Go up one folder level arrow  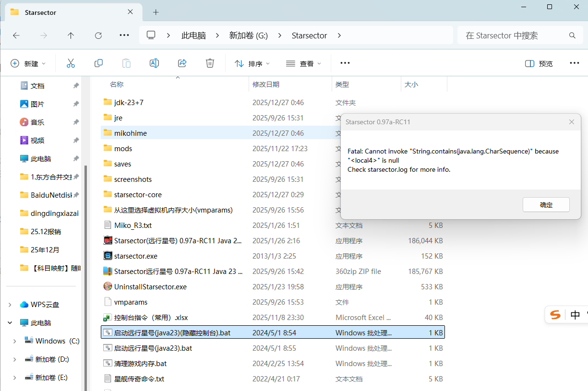tap(71, 36)
